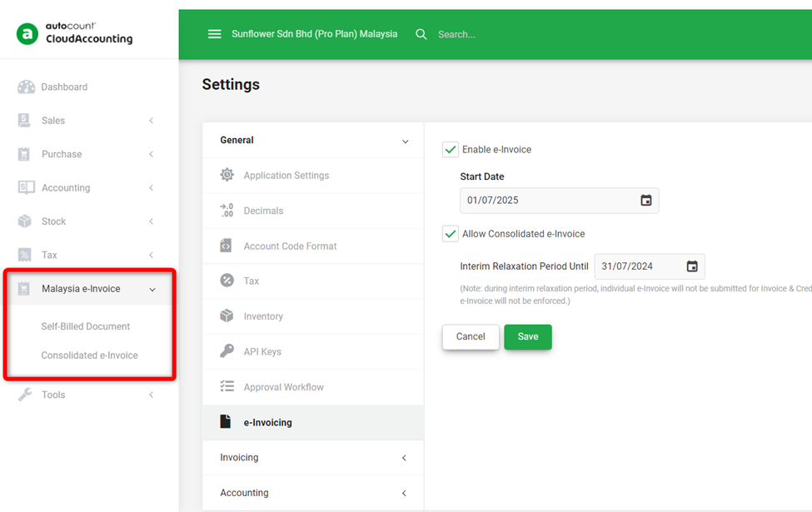812x512 pixels.
Task: Click the Decimals icon in settings
Action: click(x=227, y=210)
